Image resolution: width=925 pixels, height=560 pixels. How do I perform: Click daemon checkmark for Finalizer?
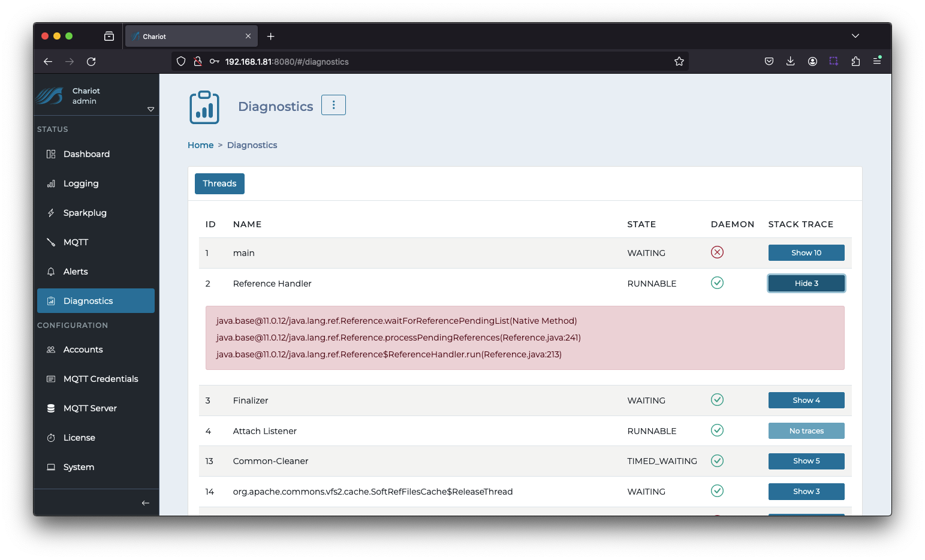(717, 399)
